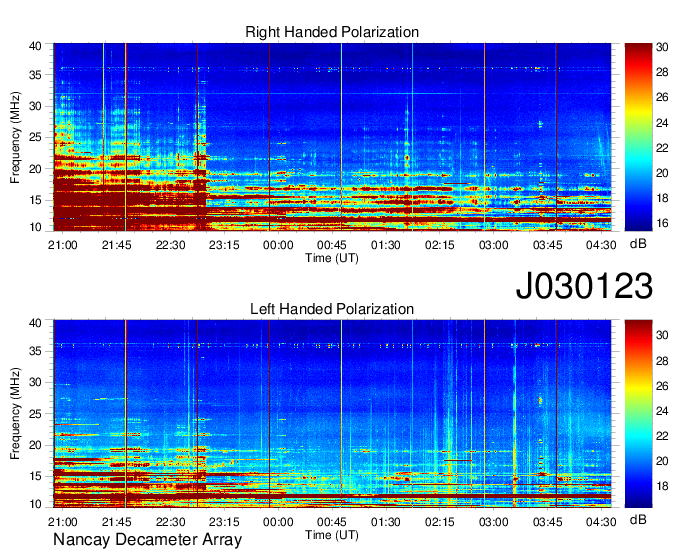This screenshot has width=680, height=552.
Task: Click the 00:00 time tick under the Right Handed plot
Action: [278, 245]
